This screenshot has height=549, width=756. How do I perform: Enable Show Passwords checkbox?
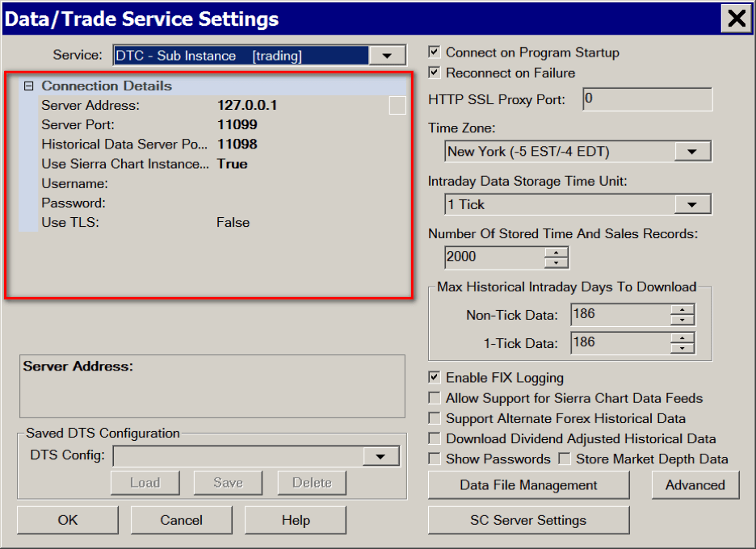[435, 459]
